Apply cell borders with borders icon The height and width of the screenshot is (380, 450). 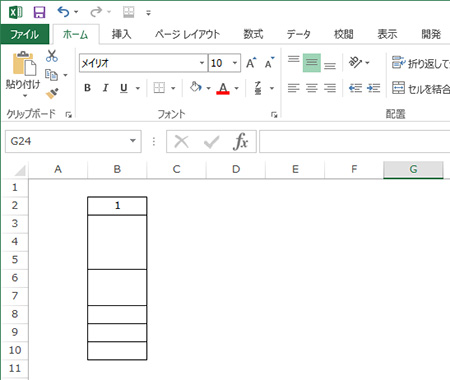pos(159,88)
